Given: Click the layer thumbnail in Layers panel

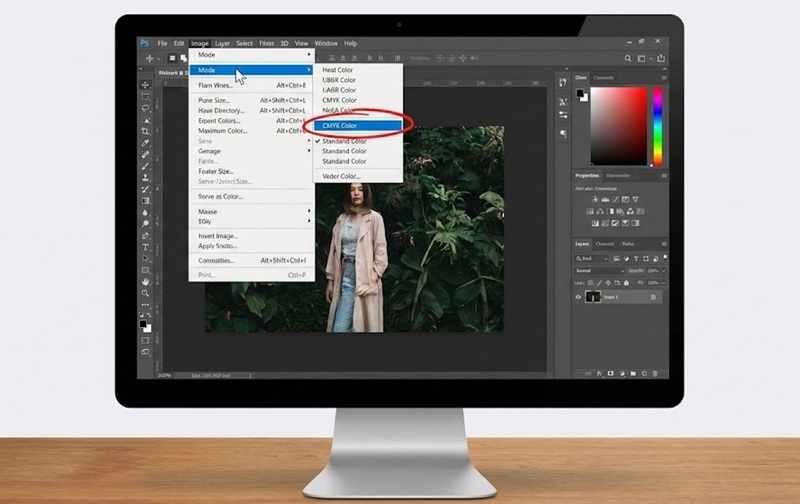Looking at the screenshot, I should [x=593, y=297].
